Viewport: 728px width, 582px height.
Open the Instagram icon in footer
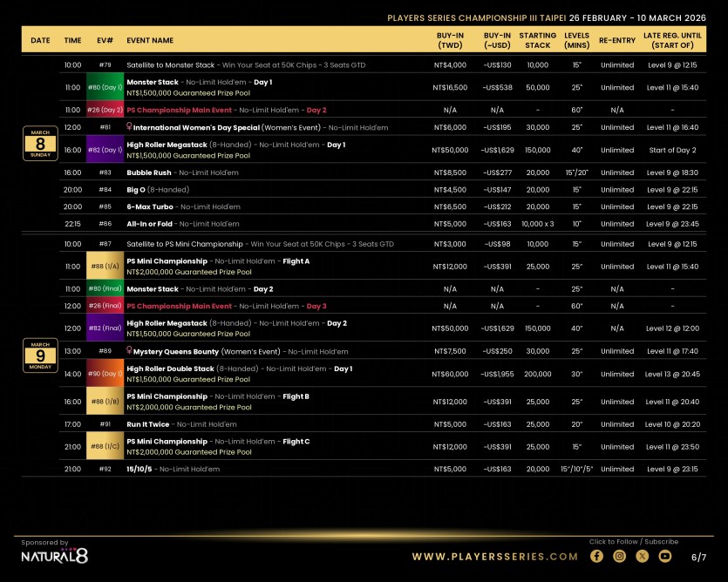pyautogui.click(x=620, y=556)
